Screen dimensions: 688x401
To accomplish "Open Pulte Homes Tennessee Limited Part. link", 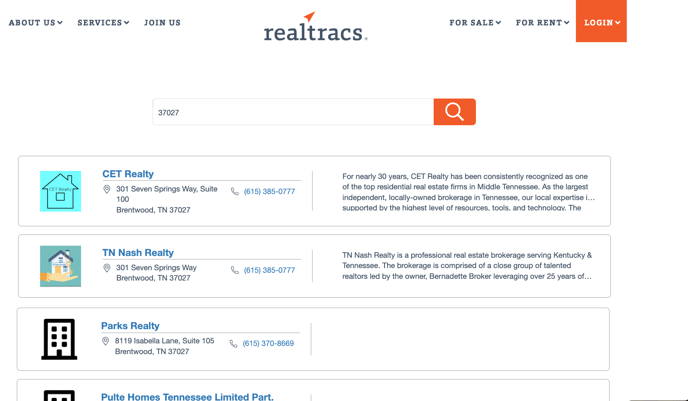I will pos(187,397).
